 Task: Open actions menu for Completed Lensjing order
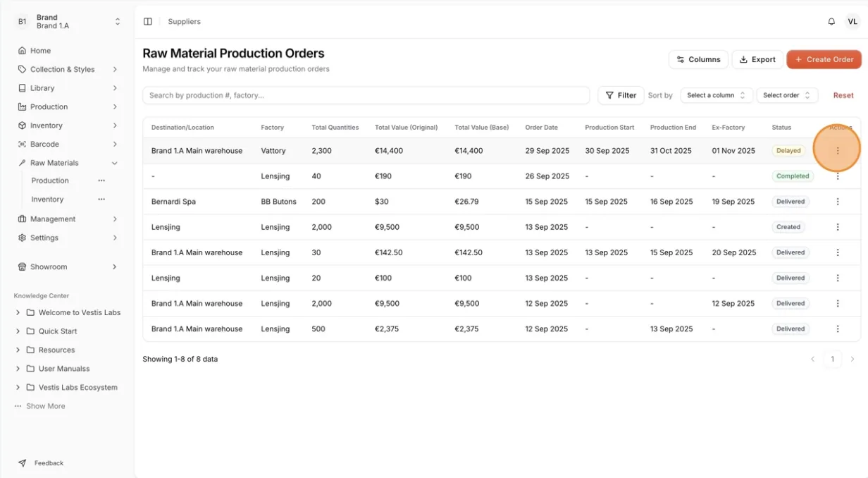(838, 176)
